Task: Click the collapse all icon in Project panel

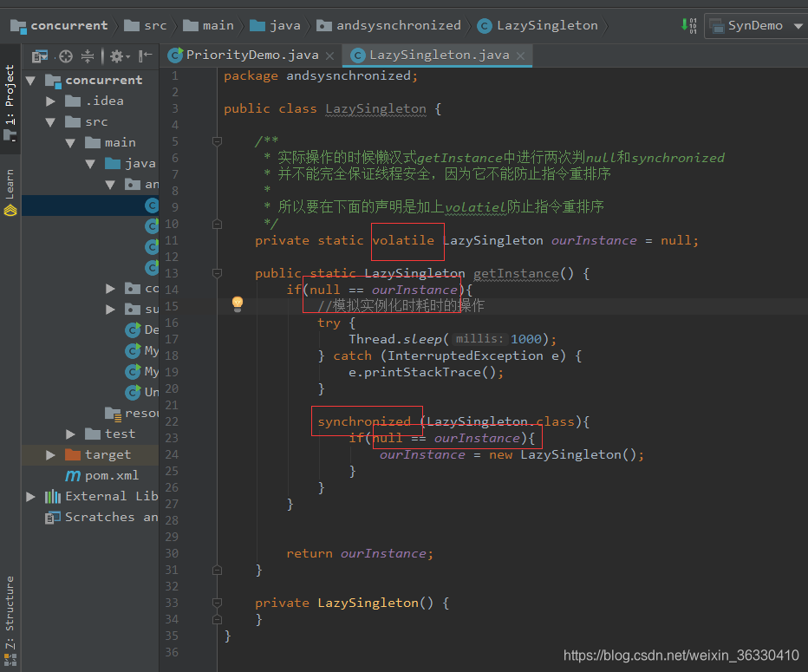Action: (88, 56)
